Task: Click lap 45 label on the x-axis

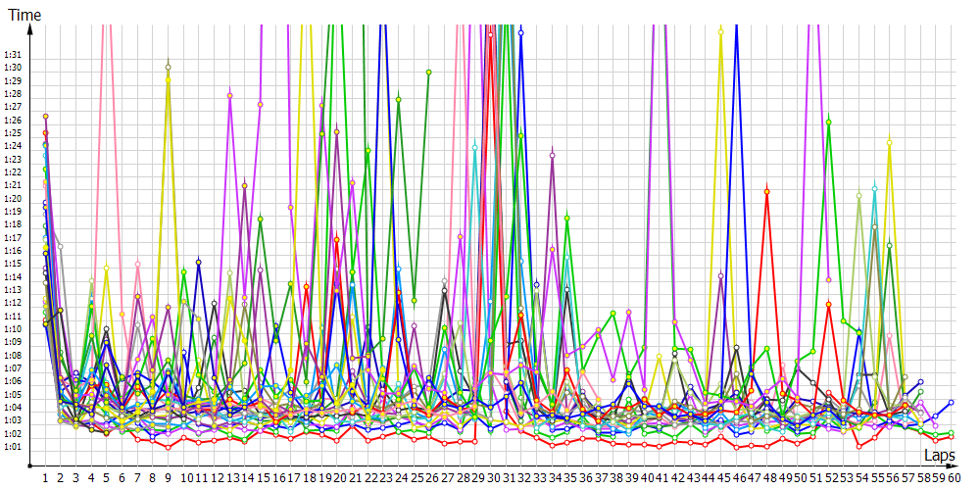Action: pos(723,478)
